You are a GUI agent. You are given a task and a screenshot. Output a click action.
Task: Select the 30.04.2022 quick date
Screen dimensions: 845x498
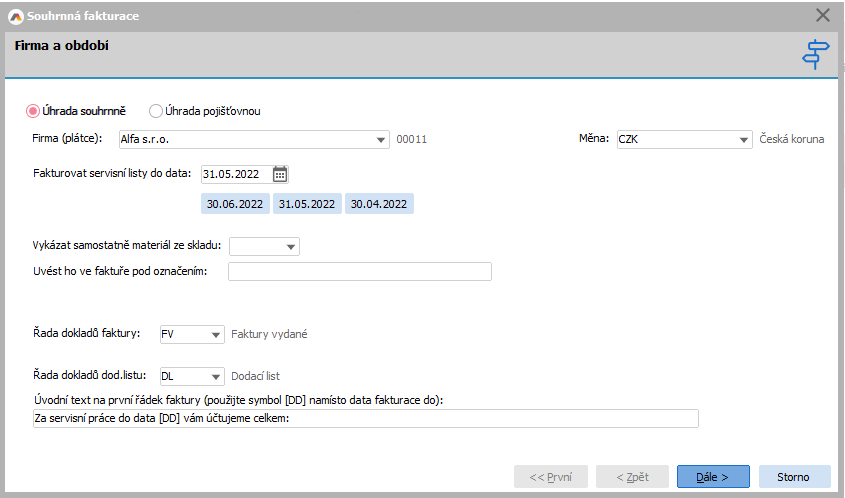click(x=379, y=204)
